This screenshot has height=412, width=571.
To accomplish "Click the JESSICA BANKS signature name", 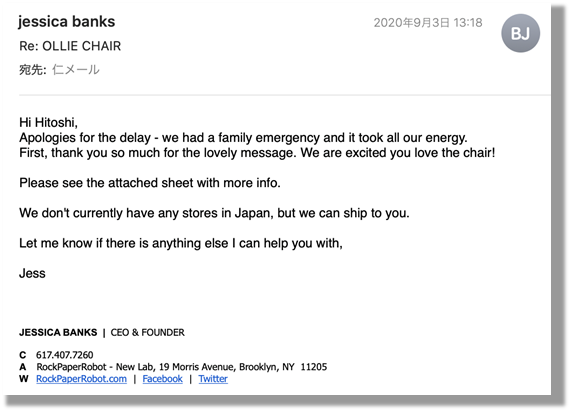I will [58, 333].
